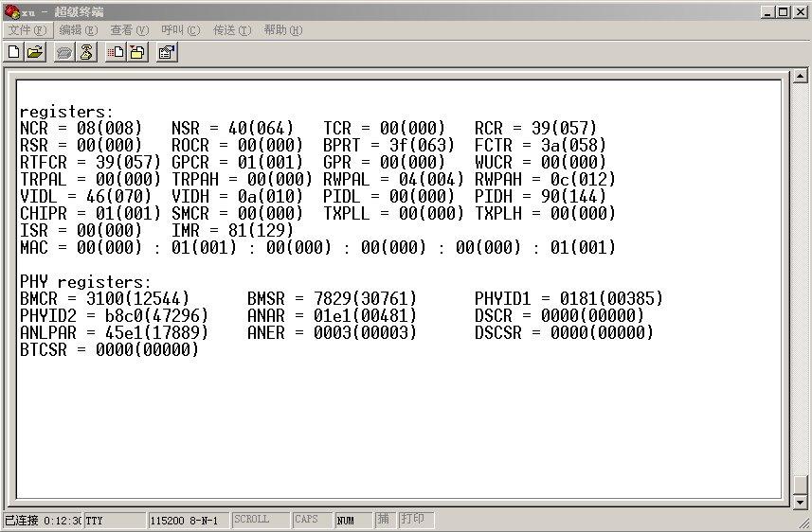Click the vertical scrollbar thumb
The image size is (812, 532).
pyautogui.click(x=800, y=485)
